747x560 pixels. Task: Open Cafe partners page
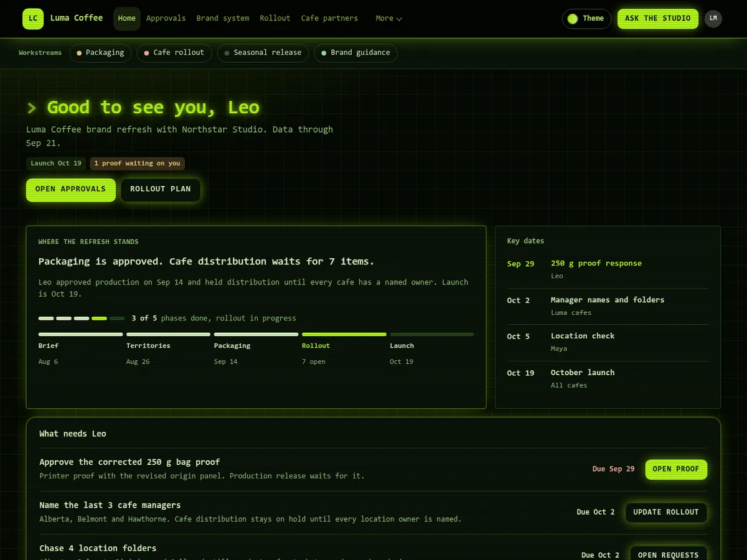329,18
